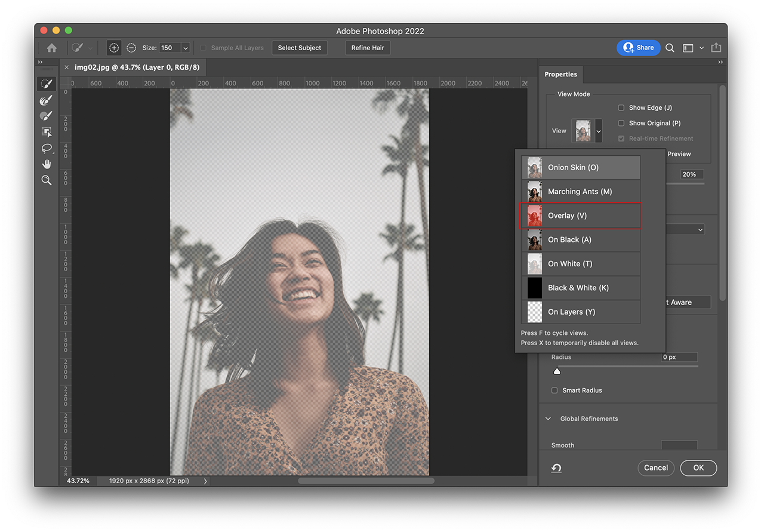Click the subtract from selection icon
This screenshot has height=532, width=764.
[131, 48]
